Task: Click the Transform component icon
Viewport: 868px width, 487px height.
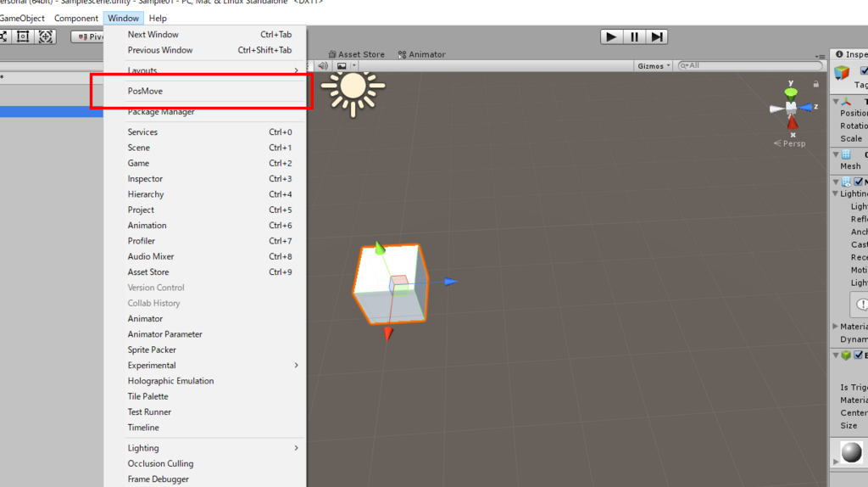Action: [x=847, y=102]
